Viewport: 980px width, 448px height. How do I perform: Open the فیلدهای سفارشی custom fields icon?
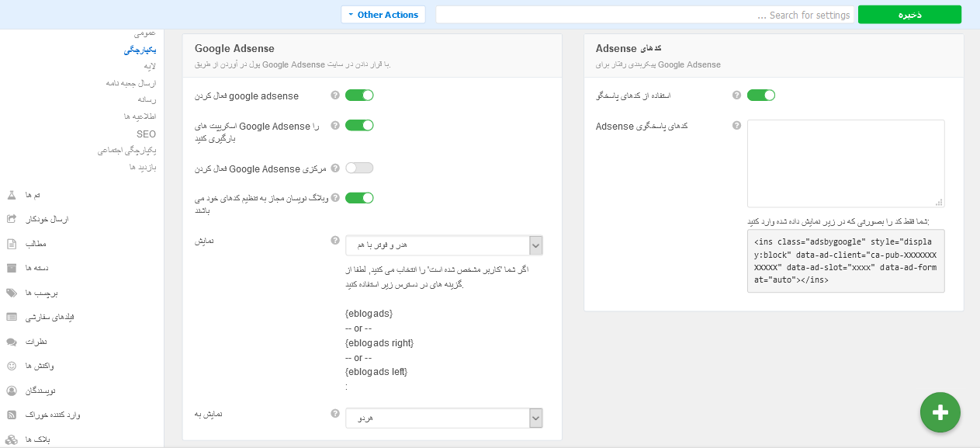(x=12, y=317)
